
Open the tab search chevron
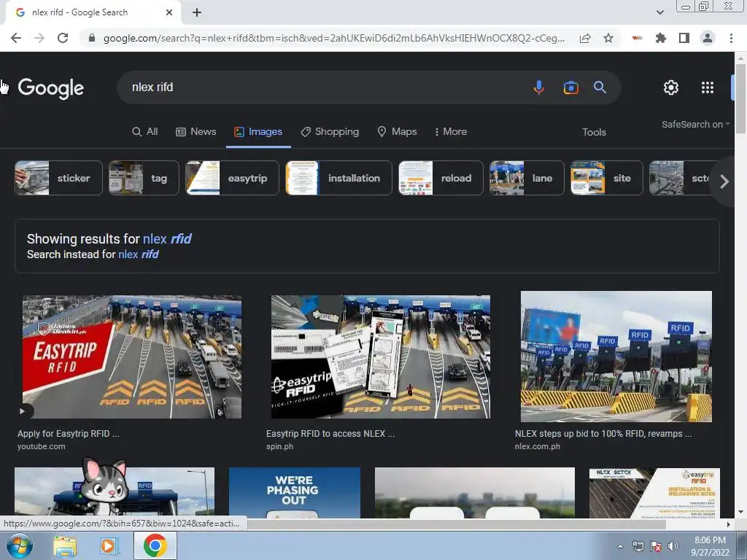click(x=659, y=12)
